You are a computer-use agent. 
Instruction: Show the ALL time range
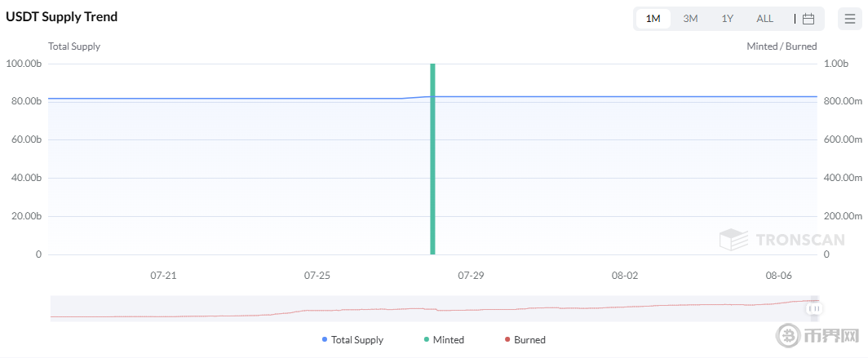click(x=764, y=19)
